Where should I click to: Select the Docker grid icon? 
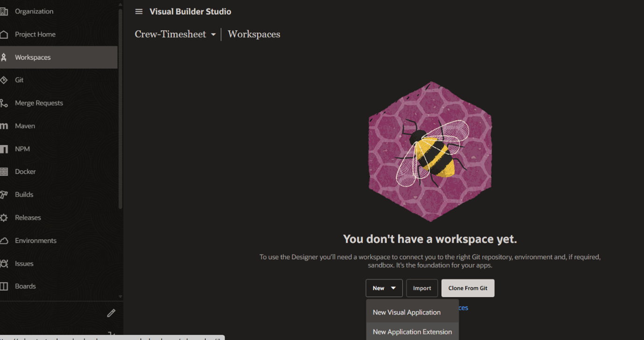pyautogui.click(x=4, y=172)
